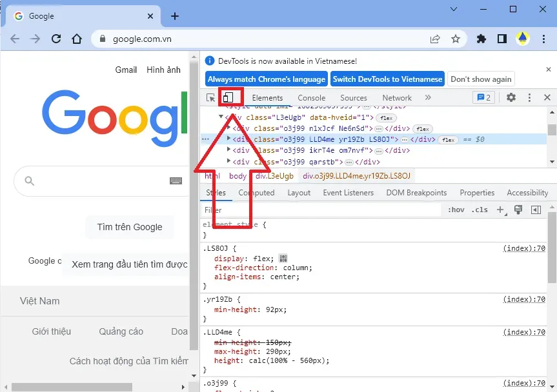
Task: View site info via padlock icon
Action: point(103,39)
